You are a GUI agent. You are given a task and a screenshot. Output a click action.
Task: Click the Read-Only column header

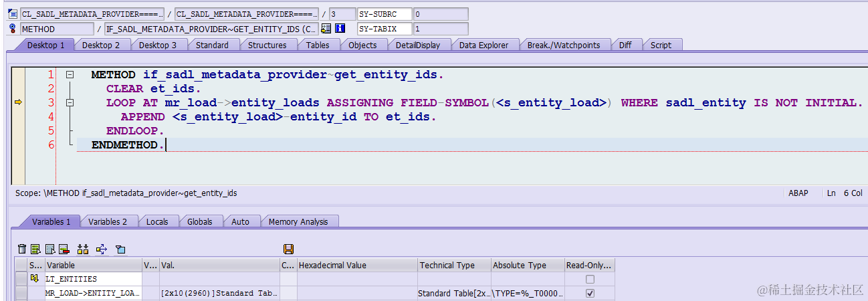(x=590, y=266)
